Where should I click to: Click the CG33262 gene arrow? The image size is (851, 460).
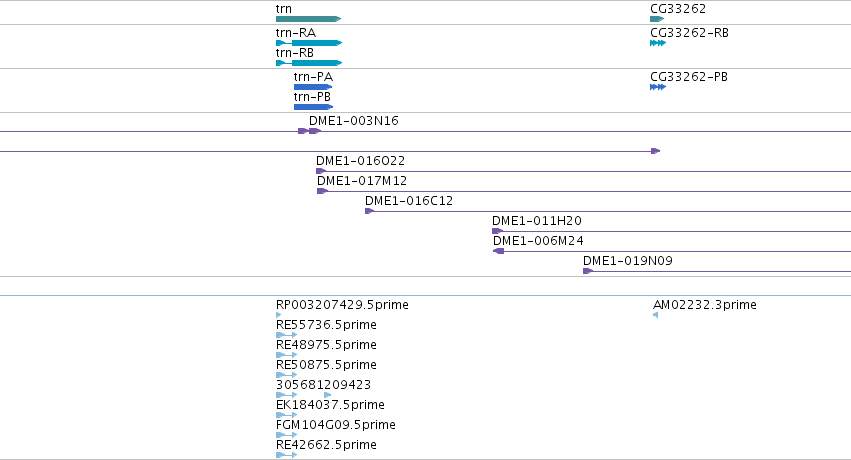tap(657, 19)
